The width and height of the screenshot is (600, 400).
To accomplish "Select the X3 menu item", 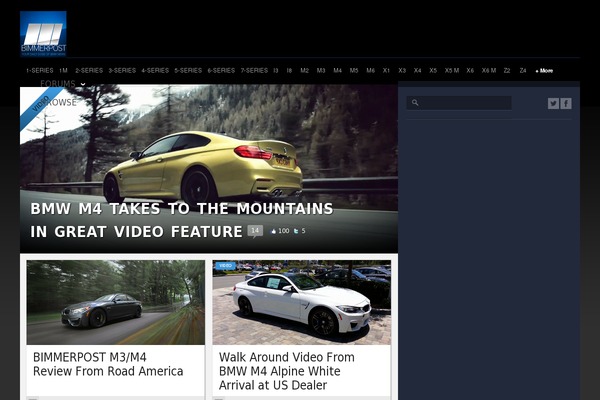I will coord(402,70).
